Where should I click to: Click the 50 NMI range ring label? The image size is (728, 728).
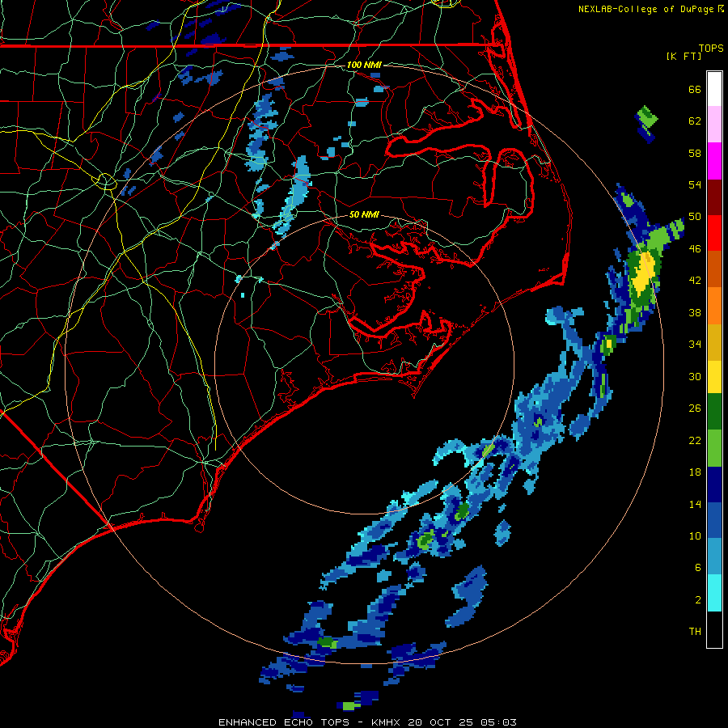click(x=364, y=214)
